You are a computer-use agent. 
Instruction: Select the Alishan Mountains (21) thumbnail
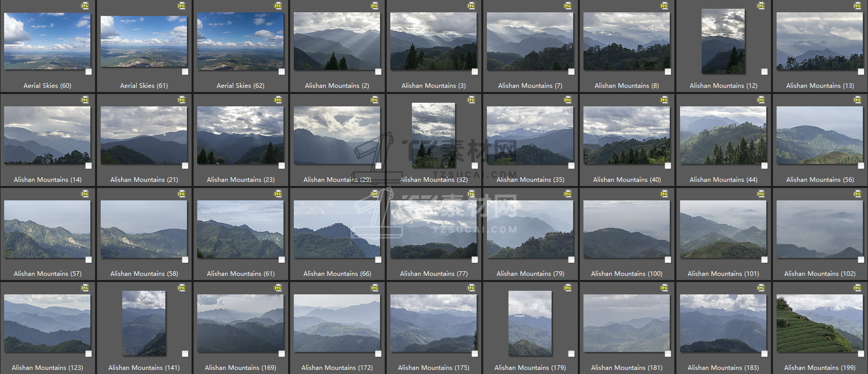coord(144,135)
